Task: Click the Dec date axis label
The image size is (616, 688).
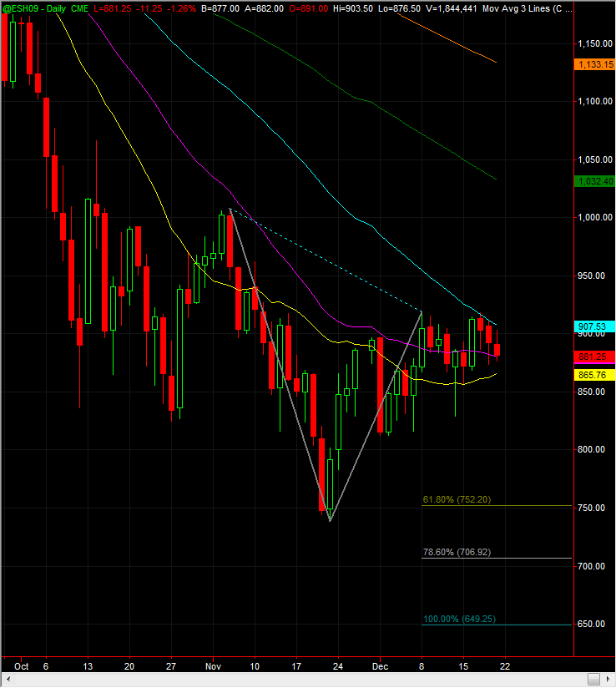Action: click(380, 666)
